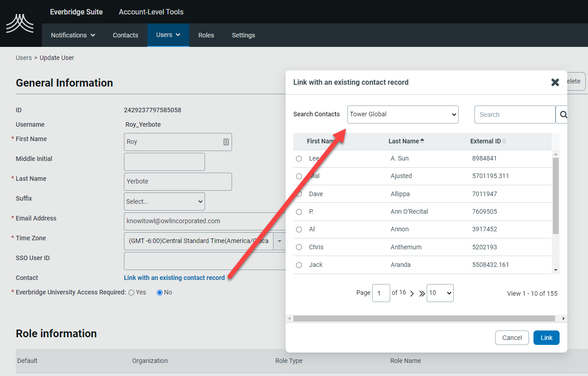
Task: Go to the next page with the arrow icon
Action: pos(412,293)
